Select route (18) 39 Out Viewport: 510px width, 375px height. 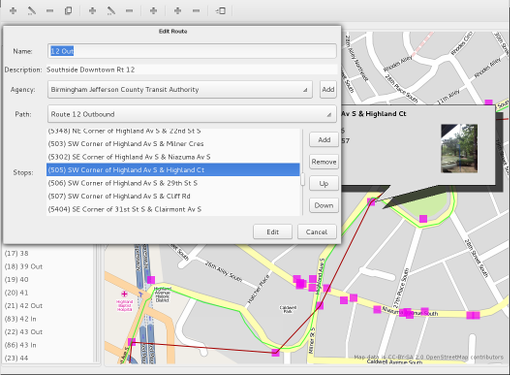click(x=48, y=266)
